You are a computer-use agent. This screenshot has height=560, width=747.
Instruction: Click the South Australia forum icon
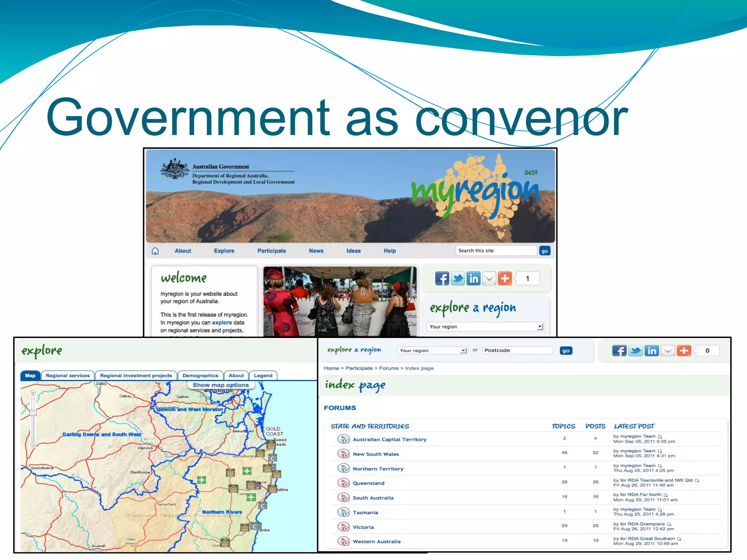tap(343, 497)
